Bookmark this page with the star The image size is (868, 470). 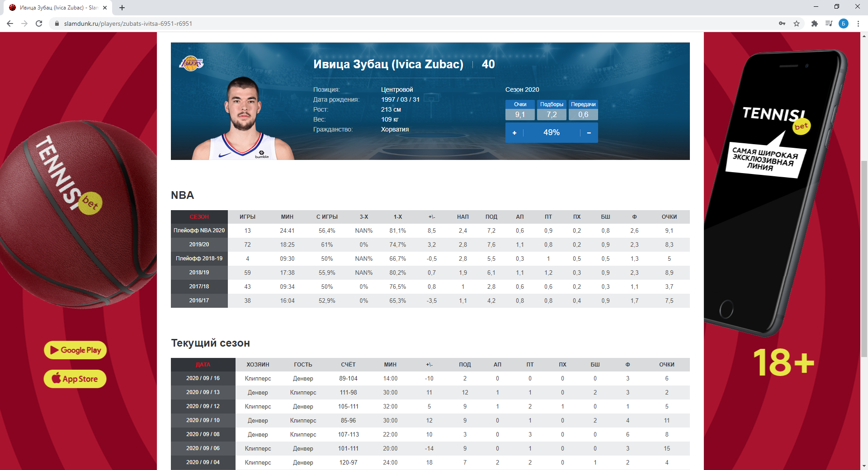click(797, 23)
